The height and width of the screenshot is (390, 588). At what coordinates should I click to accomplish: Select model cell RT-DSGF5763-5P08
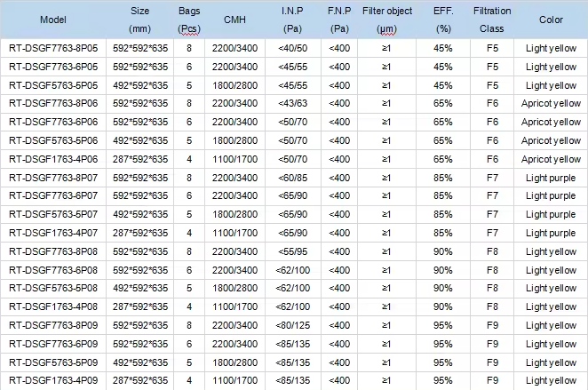pyautogui.click(x=53, y=288)
